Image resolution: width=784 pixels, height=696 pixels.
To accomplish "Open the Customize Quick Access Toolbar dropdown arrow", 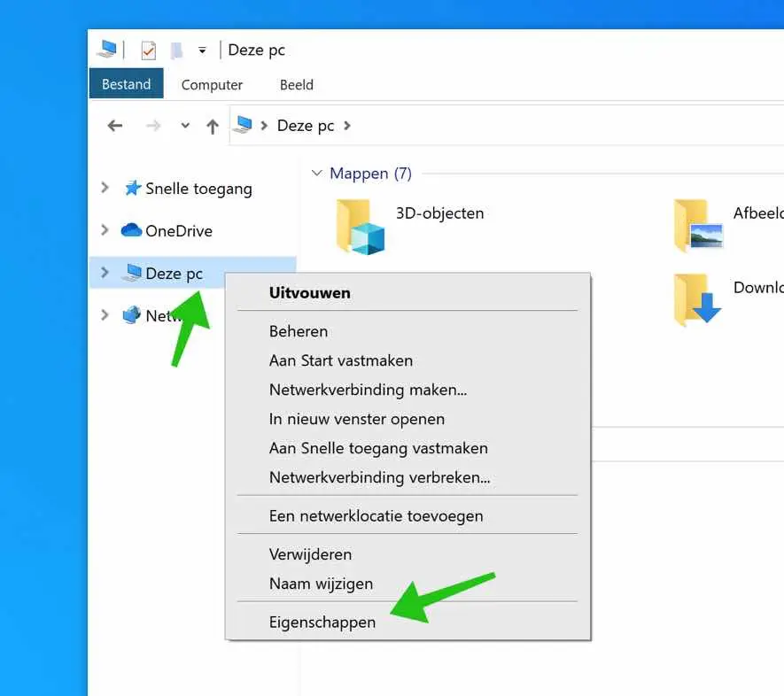I will point(202,50).
